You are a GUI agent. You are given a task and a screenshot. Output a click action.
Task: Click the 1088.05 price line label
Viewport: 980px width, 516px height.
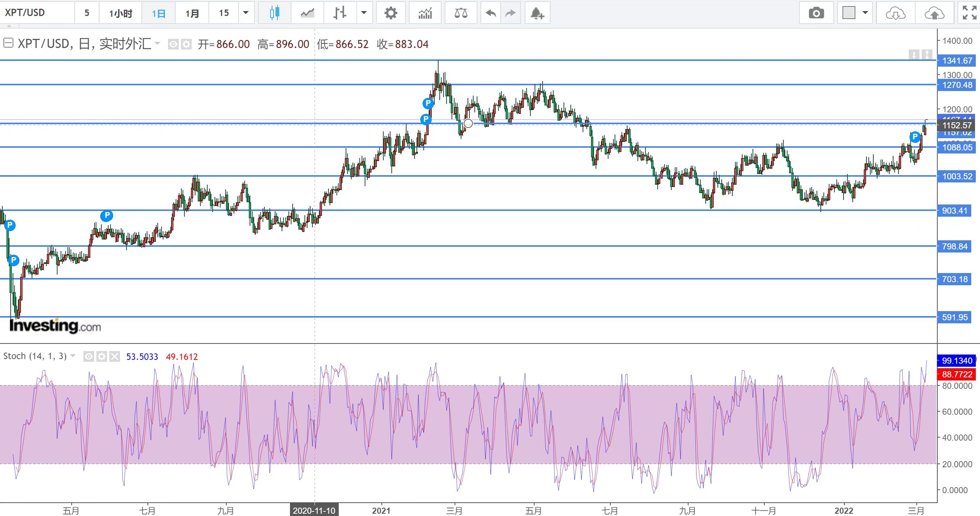(x=957, y=147)
